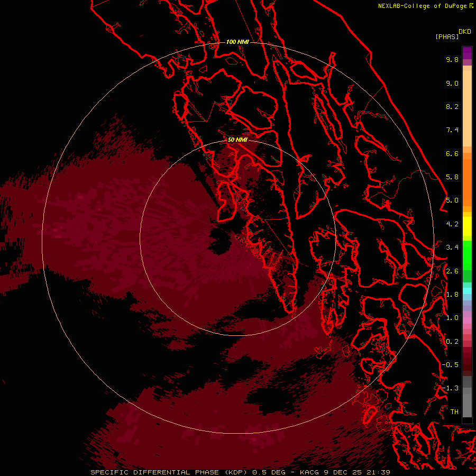Select the yellow band on the color scale
The width and height of the screenshot is (476, 476).
tap(467, 226)
